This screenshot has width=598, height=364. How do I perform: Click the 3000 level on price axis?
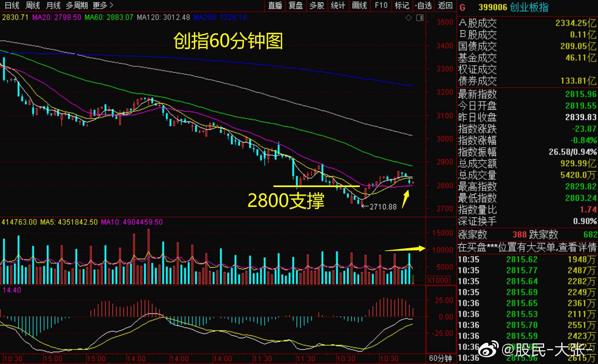(x=444, y=139)
